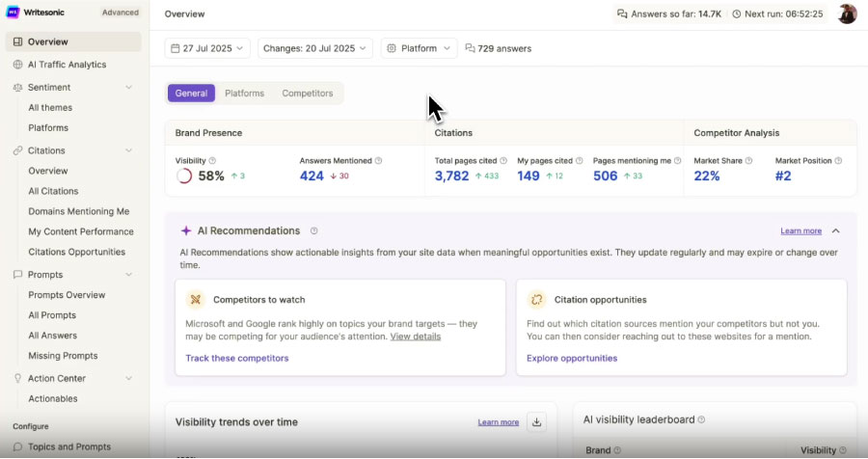Viewport: 868px width, 459px height.
Task: Click the Explore opportunities link
Action: click(572, 358)
